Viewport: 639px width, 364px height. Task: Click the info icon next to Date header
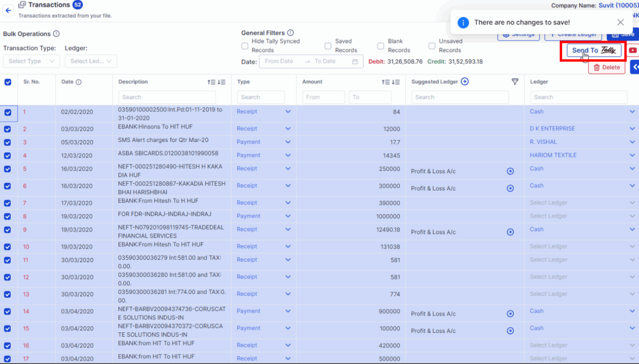click(x=79, y=82)
